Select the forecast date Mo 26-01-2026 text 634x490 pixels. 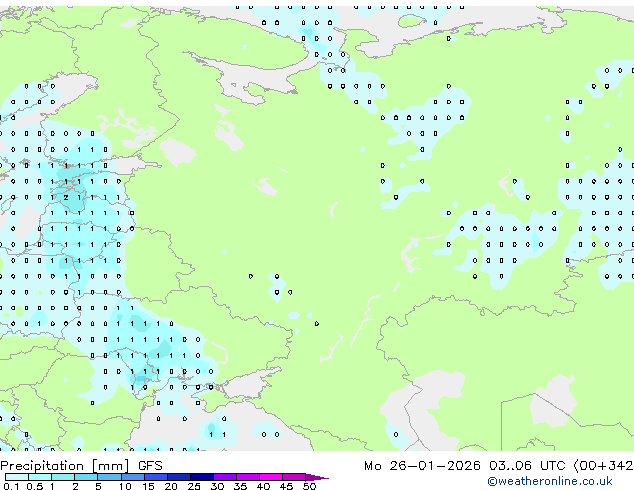click(422, 466)
